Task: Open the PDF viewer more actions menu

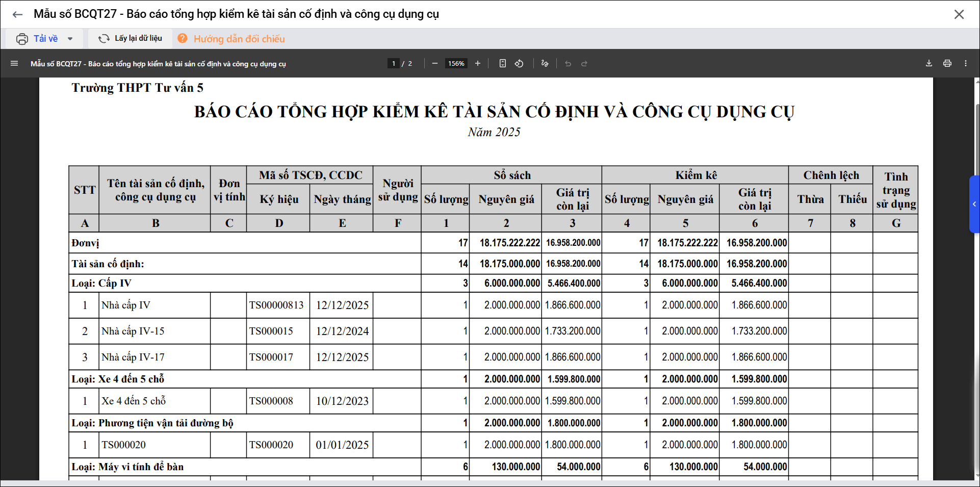Action: [965, 63]
